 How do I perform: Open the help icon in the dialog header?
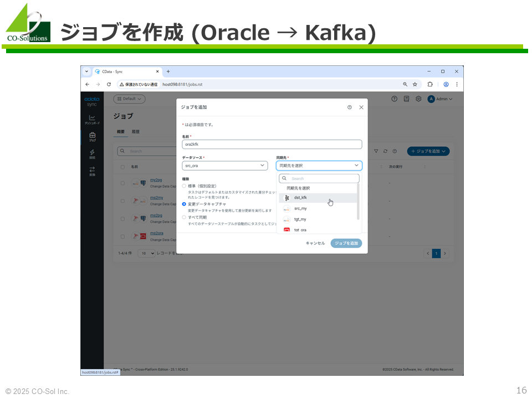[x=350, y=107]
